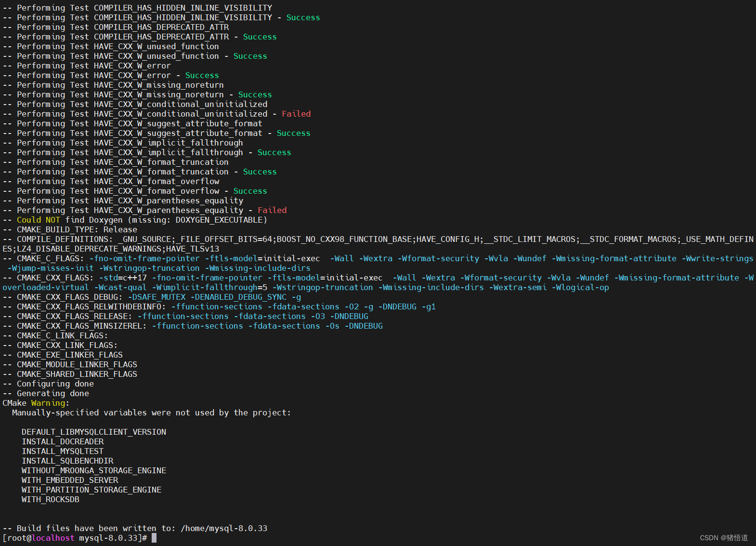Viewport: 756px width, 546px height.
Task: Click the 'CMAKE_CXX_FLAGS_MINSIZEREL:' label
Action: pos(82,326)
